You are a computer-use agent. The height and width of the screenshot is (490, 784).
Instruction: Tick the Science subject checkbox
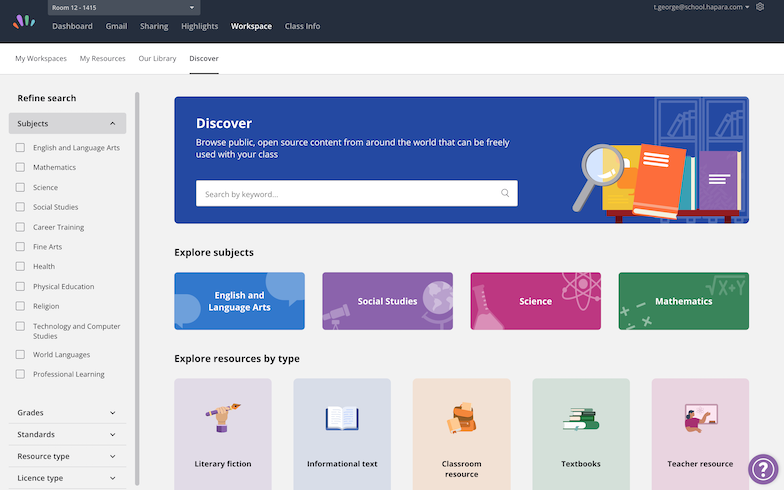(20, 187)
